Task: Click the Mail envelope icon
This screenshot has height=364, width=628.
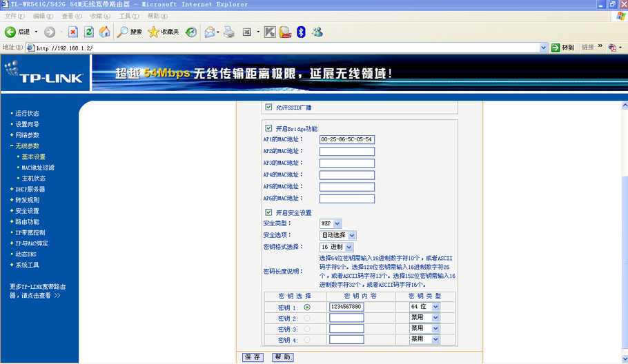Action: coord(210,32)
